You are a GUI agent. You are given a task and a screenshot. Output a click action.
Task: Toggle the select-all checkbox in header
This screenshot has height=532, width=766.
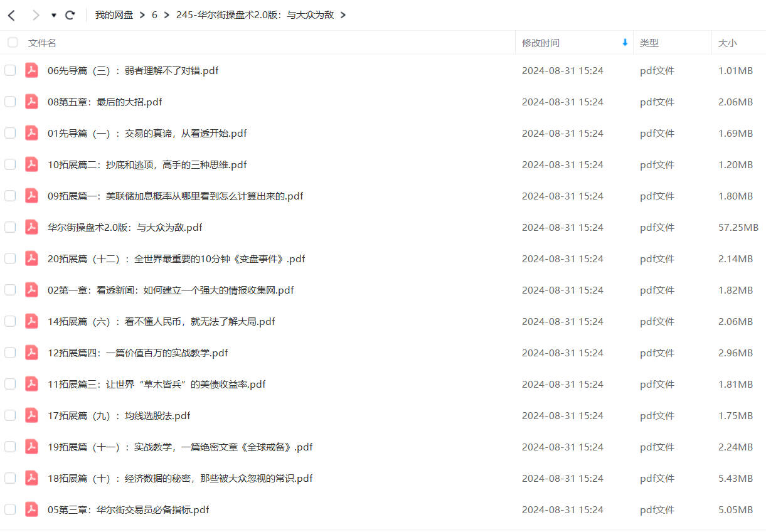[13, 43]
